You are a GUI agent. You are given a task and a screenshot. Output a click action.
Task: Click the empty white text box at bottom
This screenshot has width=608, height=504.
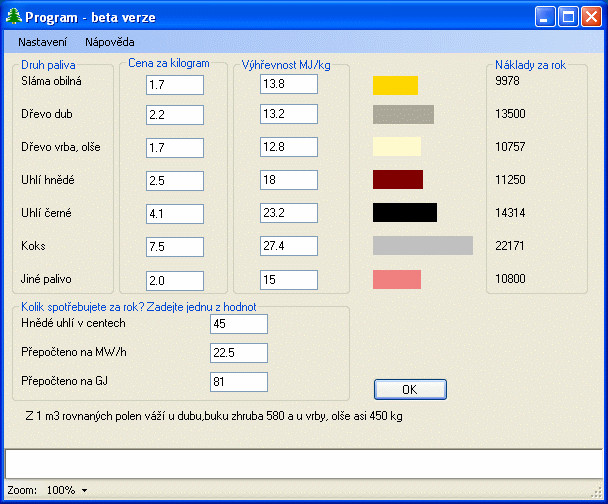304,464
